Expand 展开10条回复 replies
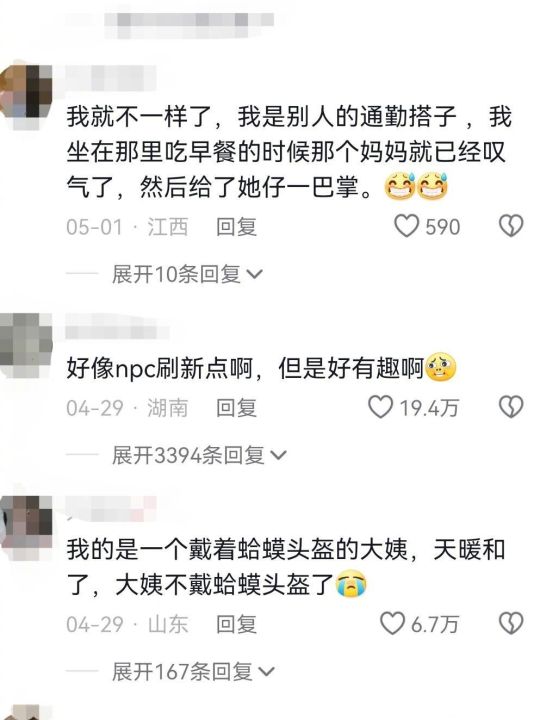This screenshot has width=540, height=720. tap(187, 274)
